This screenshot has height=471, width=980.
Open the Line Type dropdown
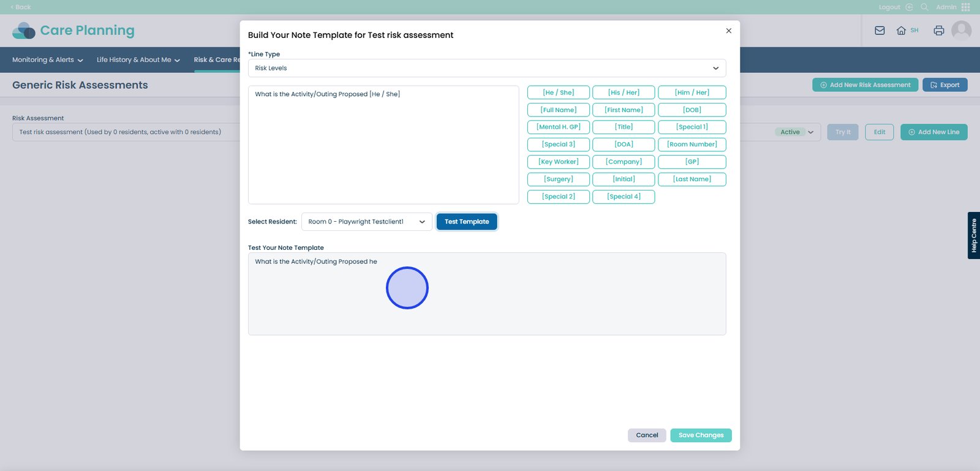point(487,68)
